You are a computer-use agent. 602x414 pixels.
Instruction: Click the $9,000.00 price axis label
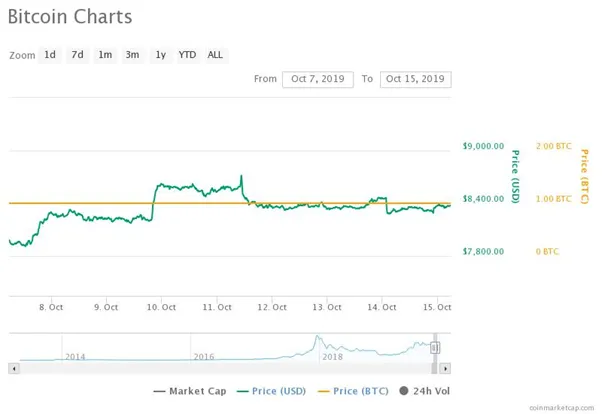click(x=483, y=146)
